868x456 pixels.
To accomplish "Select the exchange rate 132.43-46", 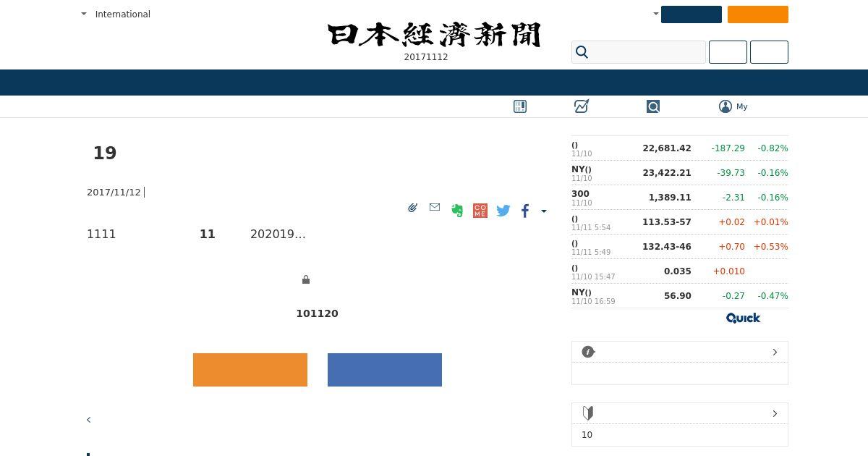I will (x=667, y=246).
